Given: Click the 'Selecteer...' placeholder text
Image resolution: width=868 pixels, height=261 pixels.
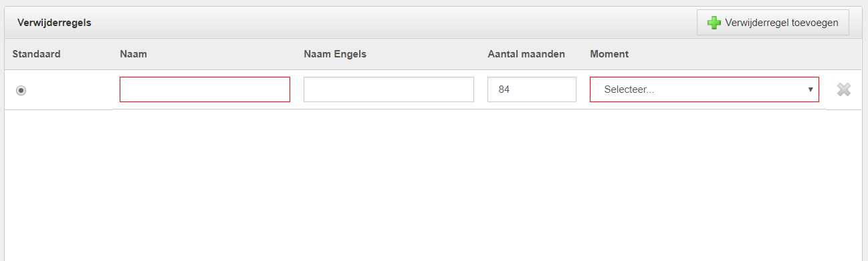Looking at the screenshot, I should 629,89.
